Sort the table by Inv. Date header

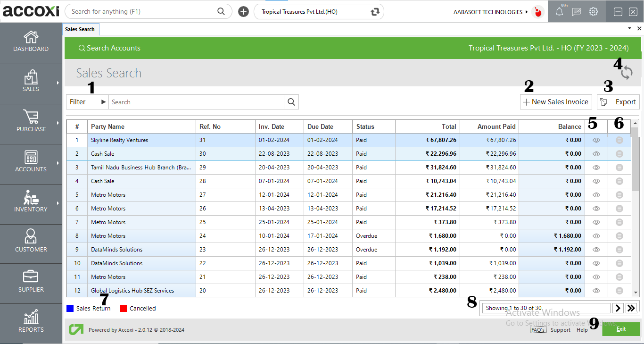pos(280,126)
